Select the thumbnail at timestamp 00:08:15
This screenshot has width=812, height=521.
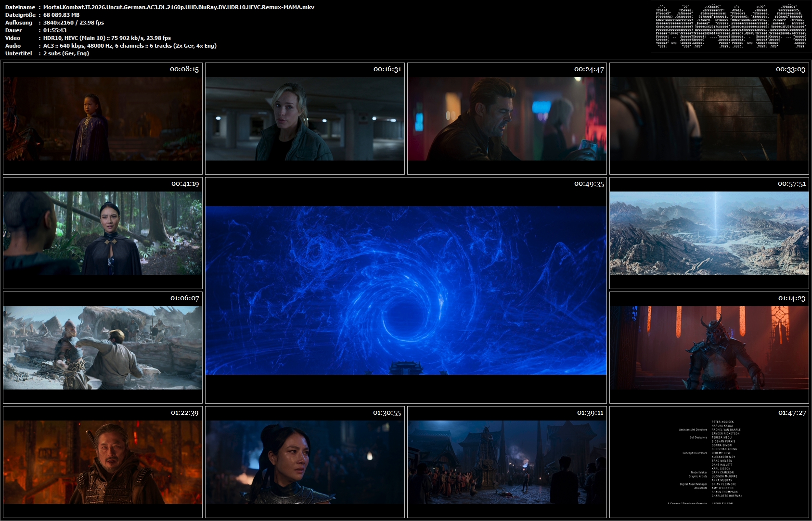(103, 118)
